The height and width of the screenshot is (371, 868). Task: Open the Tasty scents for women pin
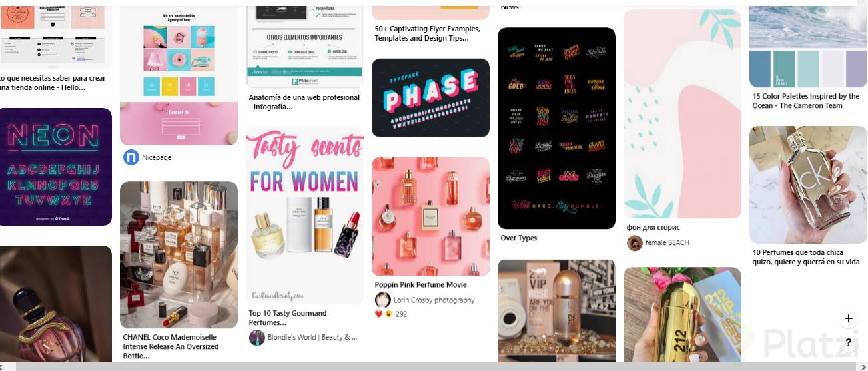tap(305, 216)
